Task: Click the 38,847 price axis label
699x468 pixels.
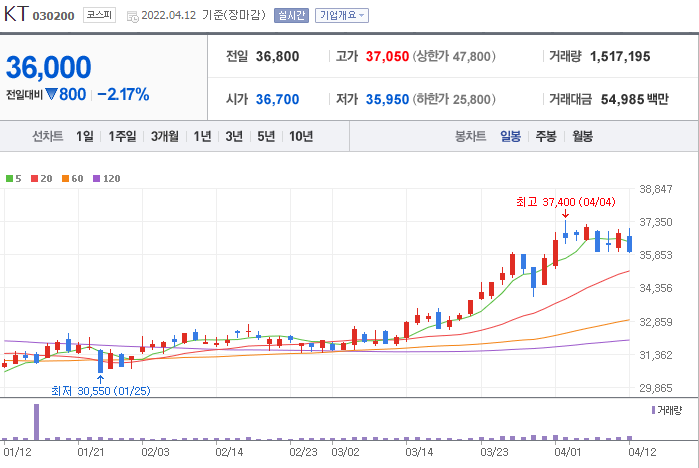Action: tap(656, 189)
